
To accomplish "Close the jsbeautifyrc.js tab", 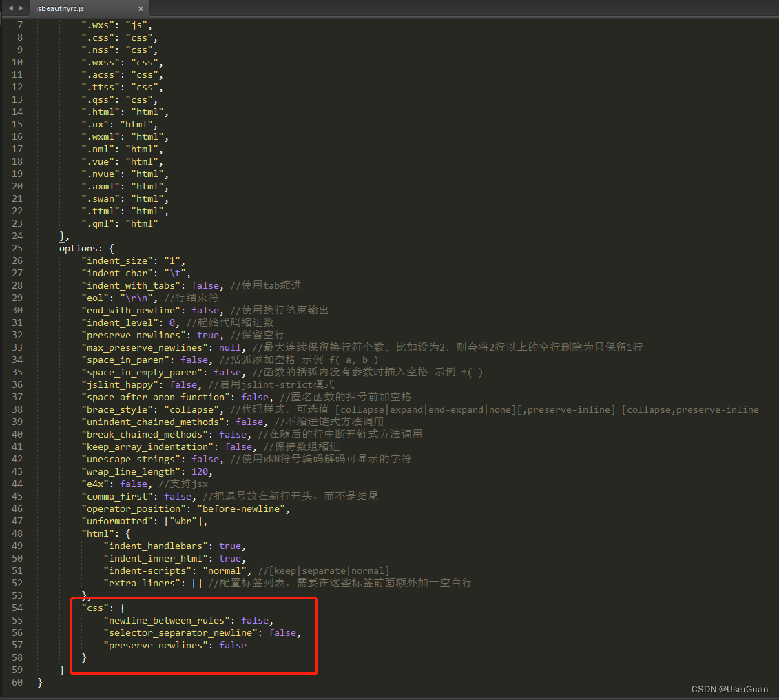I will coord(141,8).
